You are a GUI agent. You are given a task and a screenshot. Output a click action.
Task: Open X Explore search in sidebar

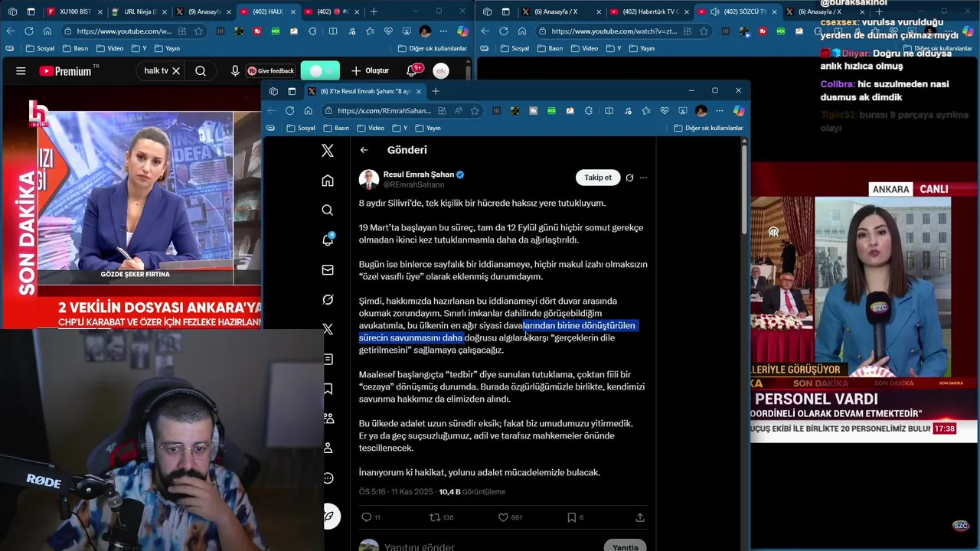(328, 210)
